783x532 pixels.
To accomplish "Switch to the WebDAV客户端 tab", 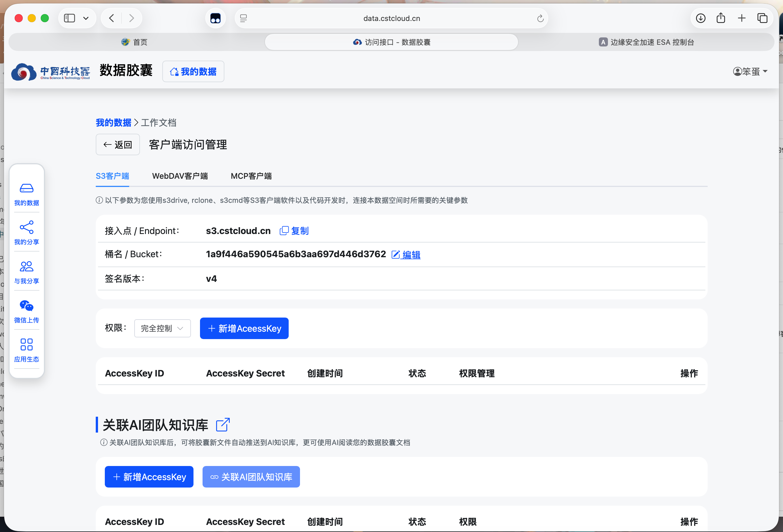I will pos(180,176).
